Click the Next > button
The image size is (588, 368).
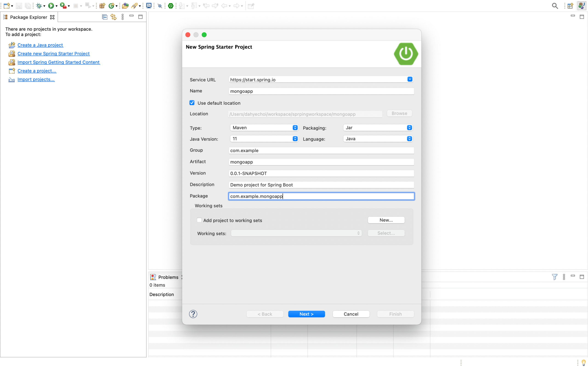pos(306,314)
